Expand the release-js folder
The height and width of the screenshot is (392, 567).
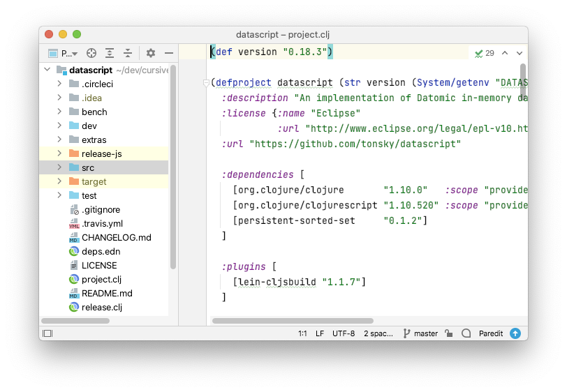[59, 153]
